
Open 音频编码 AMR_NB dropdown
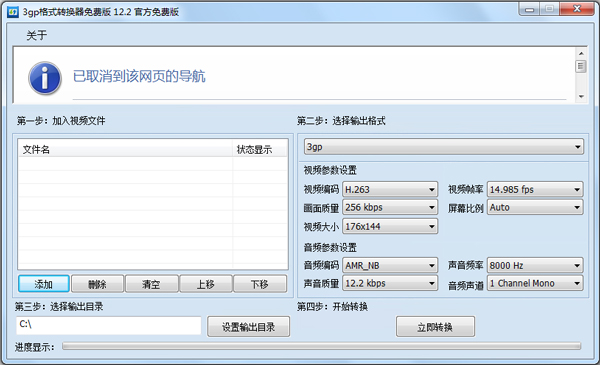(390, 265)
